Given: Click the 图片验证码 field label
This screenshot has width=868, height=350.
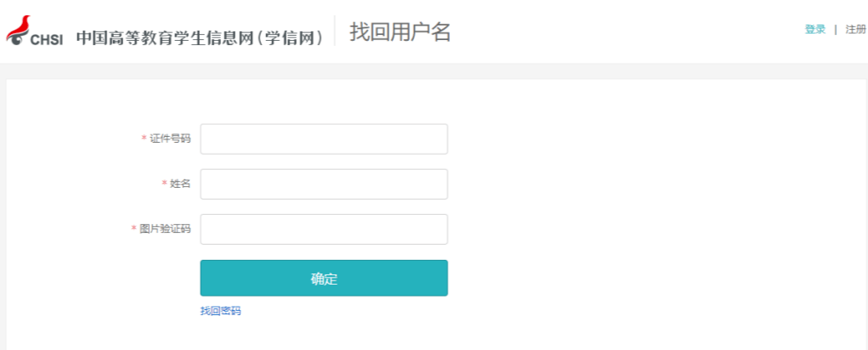Looking at the screenshot, I should [x=165, y=229].
